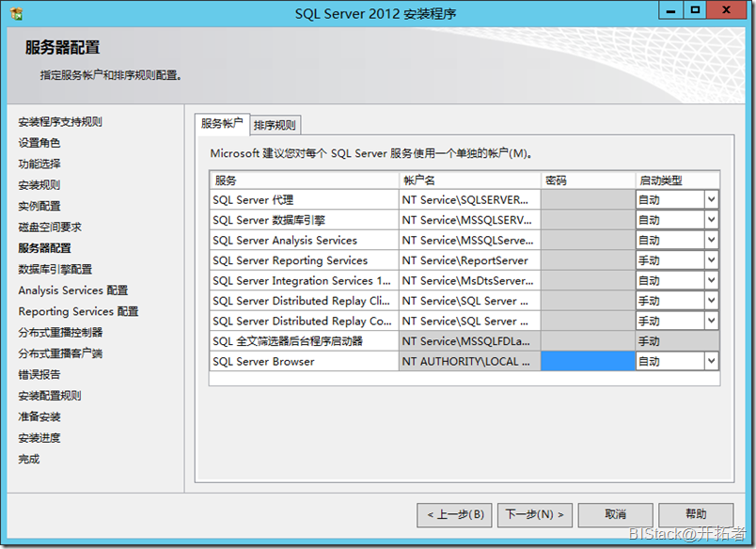
Task: Click 分布式重播控制器 step in sidebar
Action: point(60,333)
